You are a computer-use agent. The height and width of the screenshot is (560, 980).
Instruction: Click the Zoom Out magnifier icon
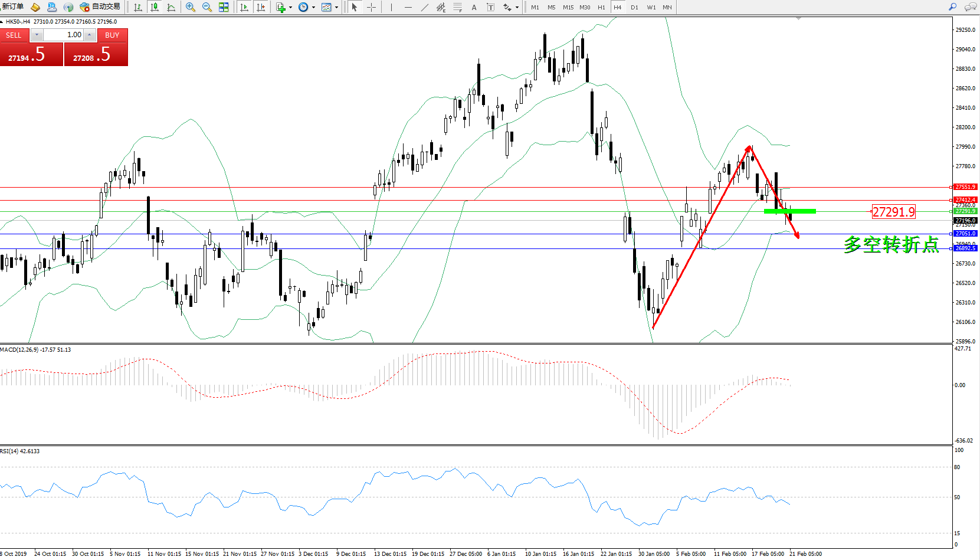207,7
